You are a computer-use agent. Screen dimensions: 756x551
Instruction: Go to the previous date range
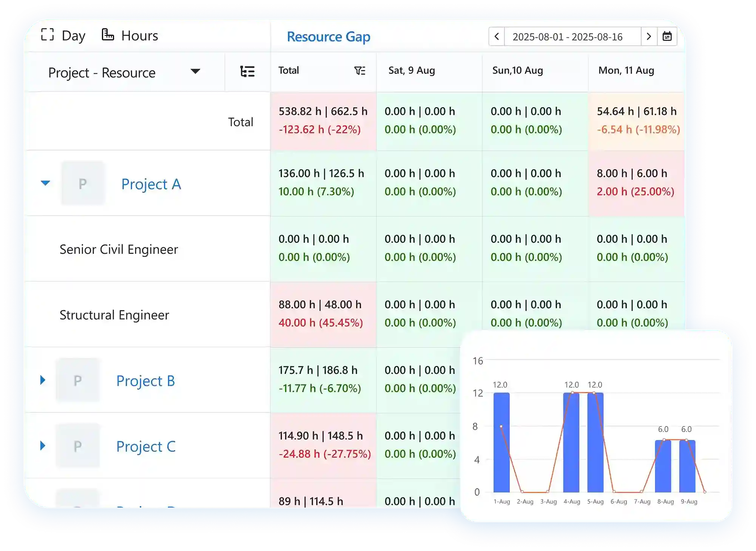[x=497, y=37]
